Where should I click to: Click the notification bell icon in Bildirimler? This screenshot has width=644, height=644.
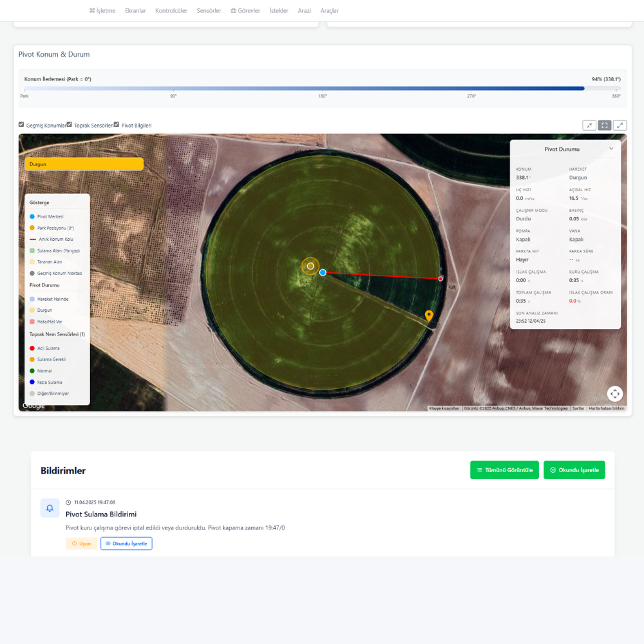pyautogui.click(x=50, y=508)
